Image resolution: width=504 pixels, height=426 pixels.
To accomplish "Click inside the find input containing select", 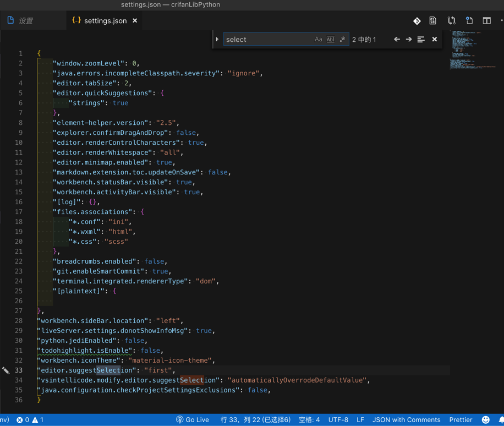I will [x=267, y=40].
